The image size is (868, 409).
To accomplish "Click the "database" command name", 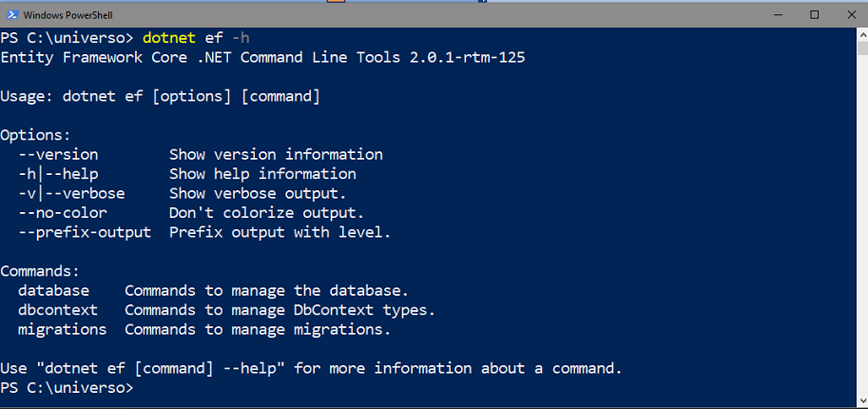I will pos(53,291).
